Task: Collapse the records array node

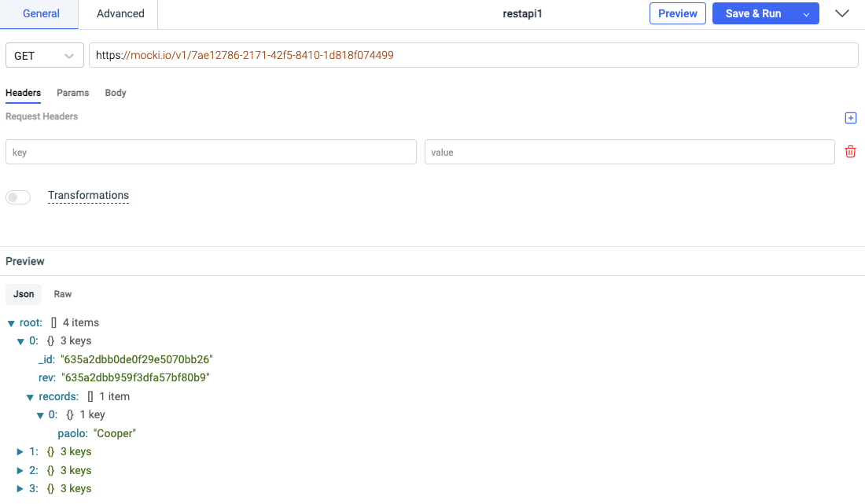Action: 30,397
